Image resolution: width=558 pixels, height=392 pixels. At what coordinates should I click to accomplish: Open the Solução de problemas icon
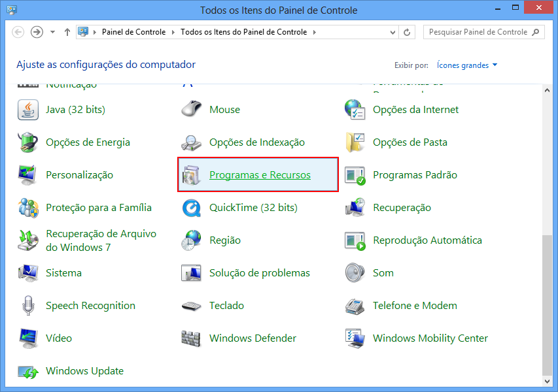click(x=192, y=273)
